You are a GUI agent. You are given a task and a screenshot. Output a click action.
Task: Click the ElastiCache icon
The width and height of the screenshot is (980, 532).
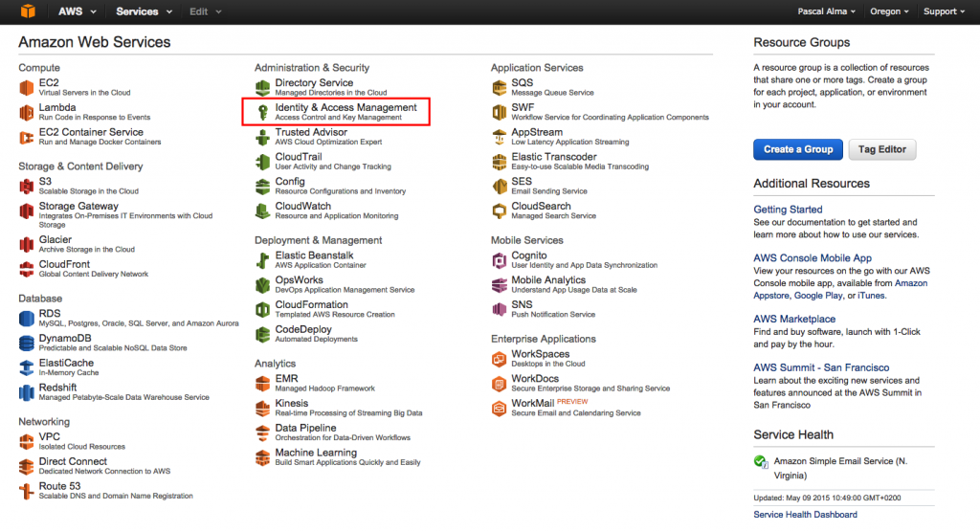(x=26, y=367)
